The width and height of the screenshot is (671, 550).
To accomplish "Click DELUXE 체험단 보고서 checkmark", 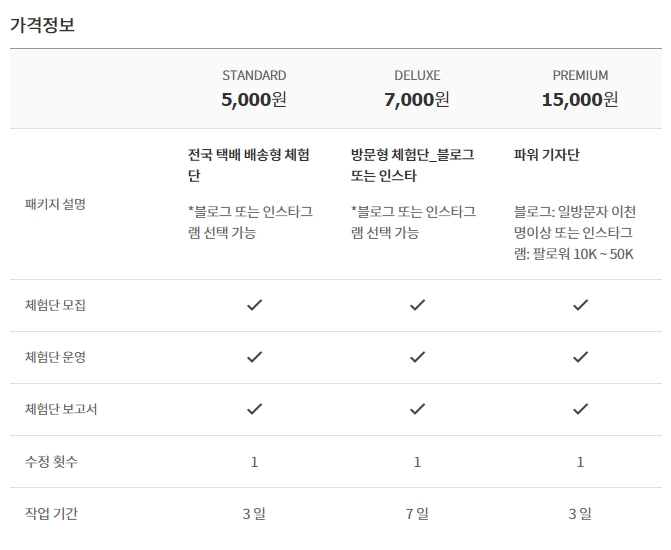I will (417, 409).
